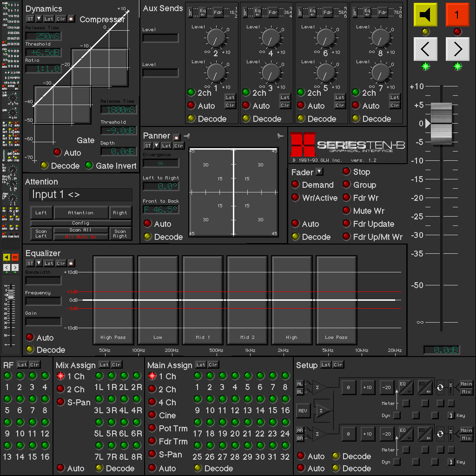Click the lower Key icon in Setup
The width and height of the screenshot is (476, 476).
click(451, 462)
